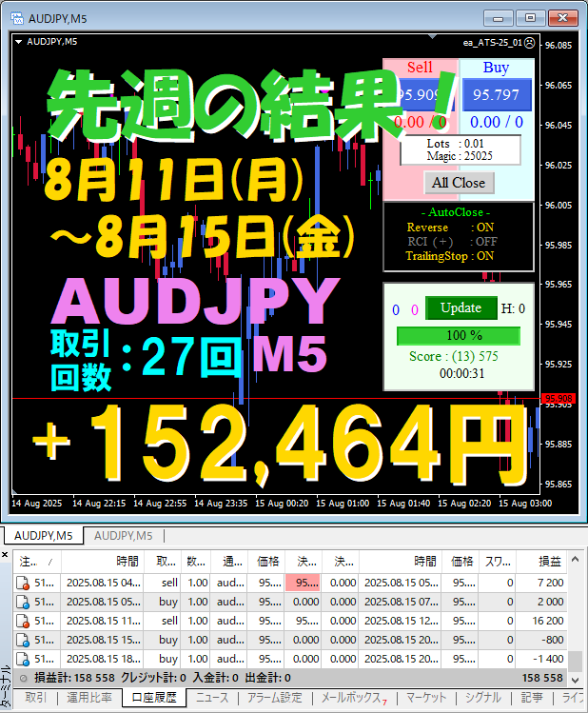Switch to the 運用比率 tab

[x=89, y=698]
